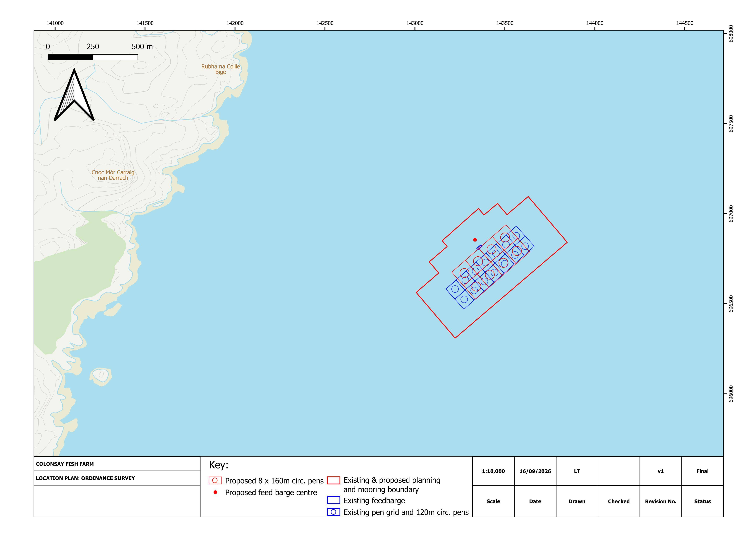Click the red proposed feed barge dot on map
This screenshot has width=756, height=535.
tap(475, 240)
